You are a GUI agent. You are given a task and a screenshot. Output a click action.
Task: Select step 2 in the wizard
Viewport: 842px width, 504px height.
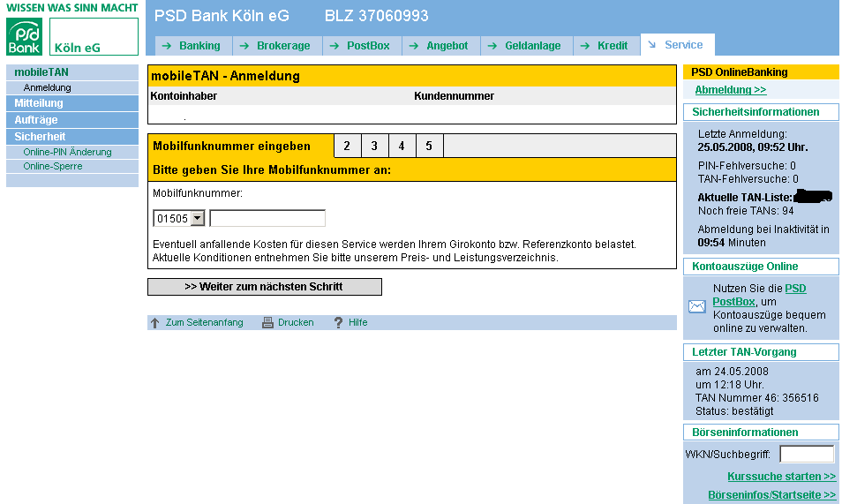(348, 146)
